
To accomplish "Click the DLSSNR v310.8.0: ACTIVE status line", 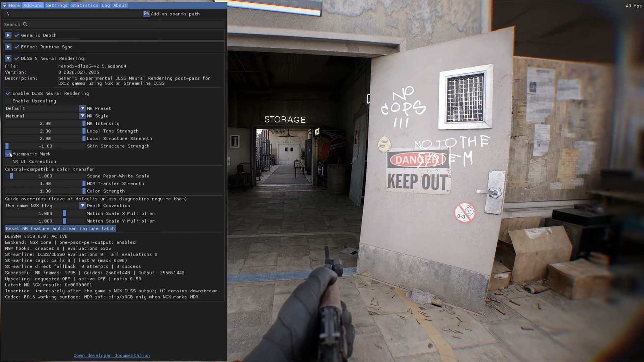I will [36, 236].
